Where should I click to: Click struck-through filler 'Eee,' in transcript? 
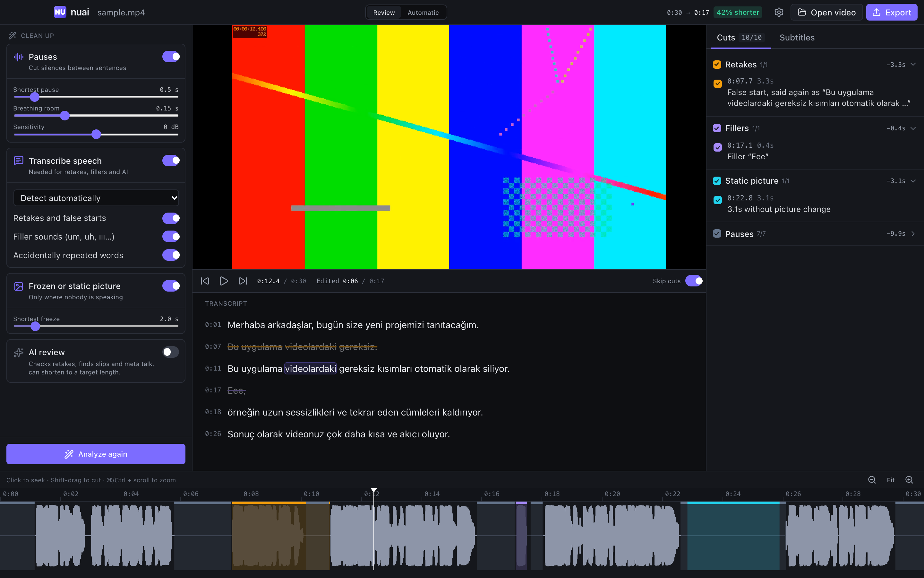click(236, 390)
